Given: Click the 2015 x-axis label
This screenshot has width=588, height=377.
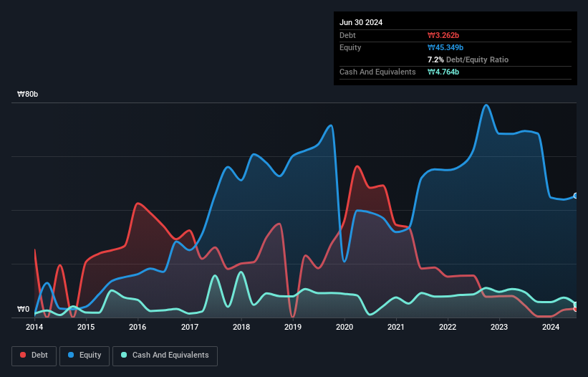Looking at the screenshot, I should click(x=86, y=327).
